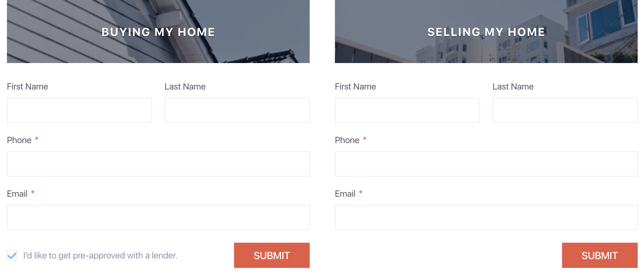Click the Last Name field in the selling form
This screenshot has height=278, width=644.
565,110
